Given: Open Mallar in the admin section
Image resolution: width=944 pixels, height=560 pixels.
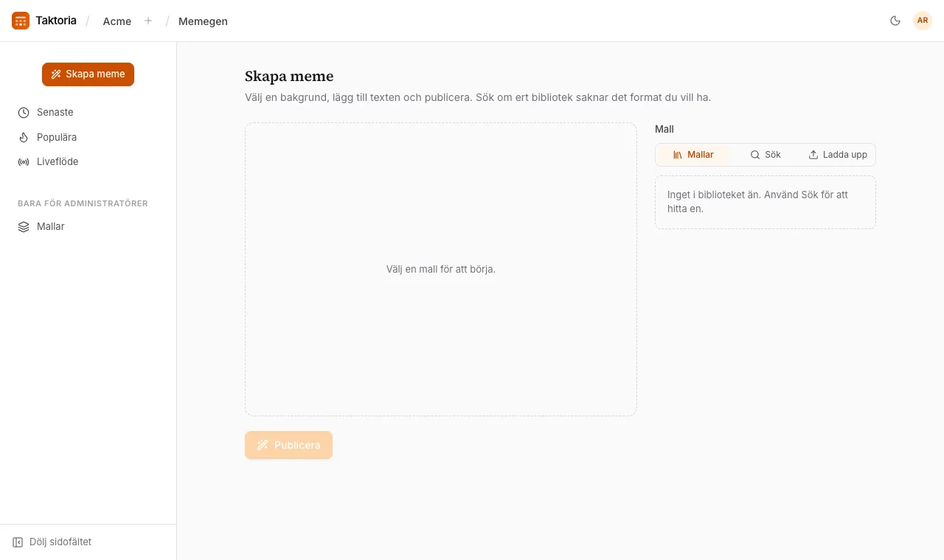Looking at the screenshot, I should point(88,226).
